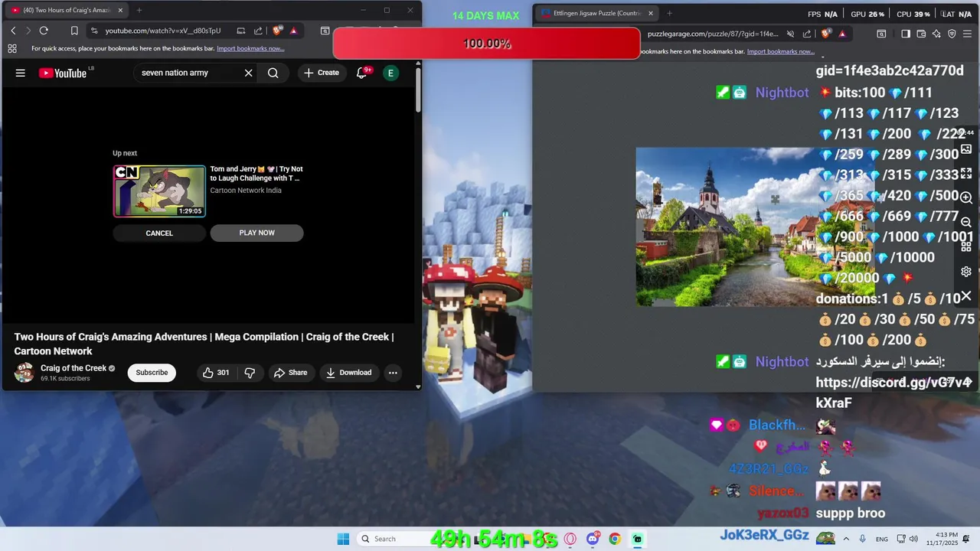Viewport: 980px width, 551px height.
Task: Share the puzzlegarage page
Action: (x=807, y=34)
